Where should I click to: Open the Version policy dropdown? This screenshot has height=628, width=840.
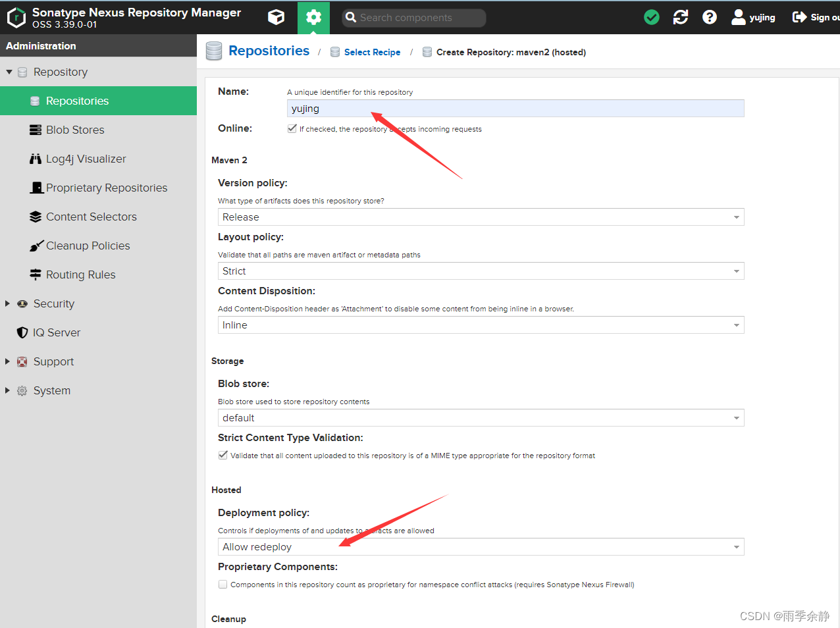481,217
